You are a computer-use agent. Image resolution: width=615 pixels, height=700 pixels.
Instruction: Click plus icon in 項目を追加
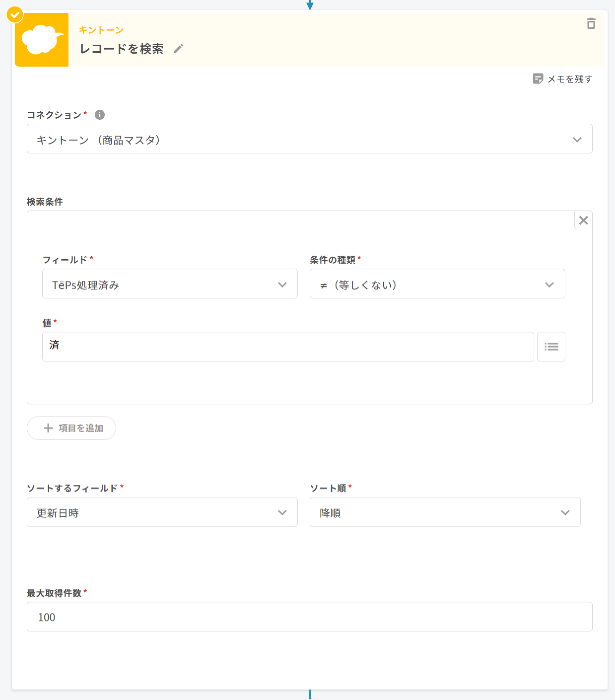[48, 428]
